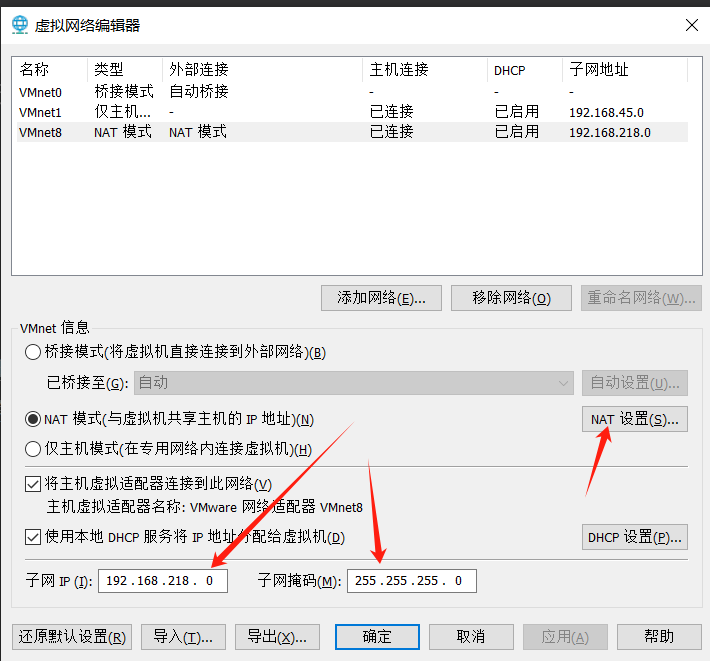Click 已连接 cell for VMnet8
Viewport: 710px width, 661px height.
[392, 131]
